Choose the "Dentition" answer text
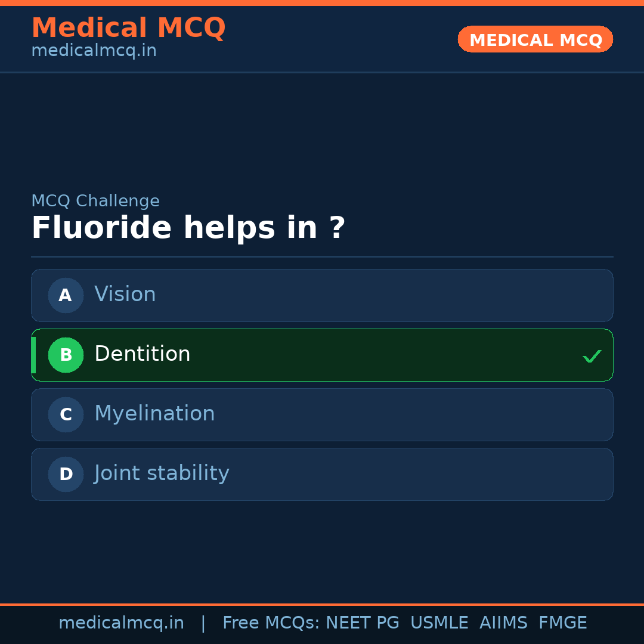Screen dimensions: 644x644 (143, 354)
